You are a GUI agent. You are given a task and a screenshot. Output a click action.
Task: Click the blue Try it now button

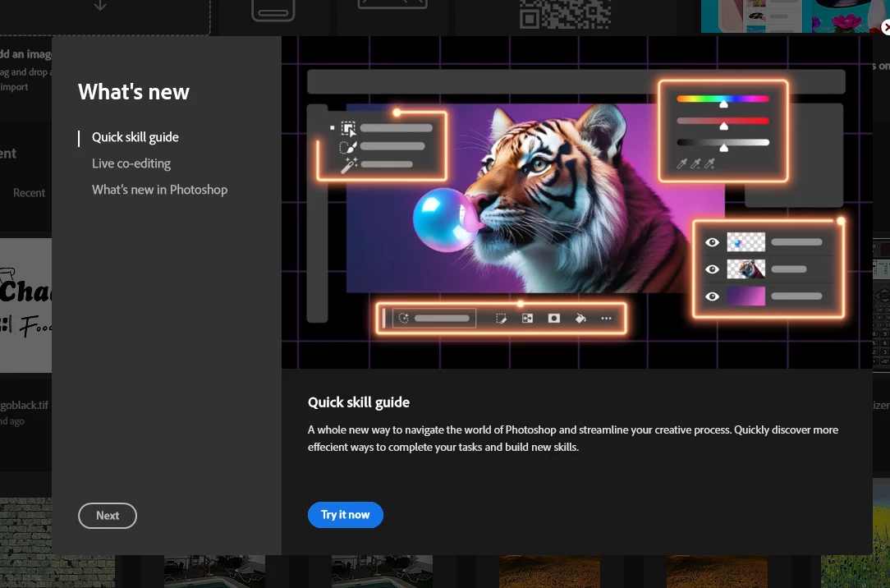click(345, 515)
